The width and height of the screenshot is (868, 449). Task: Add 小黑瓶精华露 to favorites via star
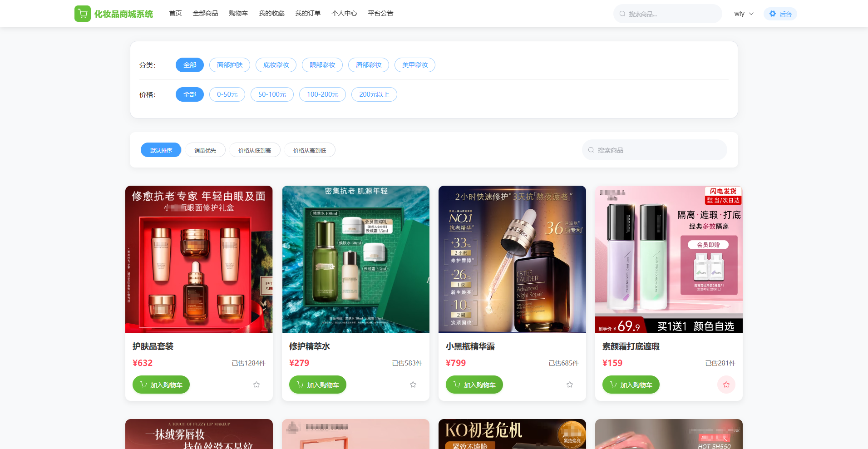(x=570, y=385)
